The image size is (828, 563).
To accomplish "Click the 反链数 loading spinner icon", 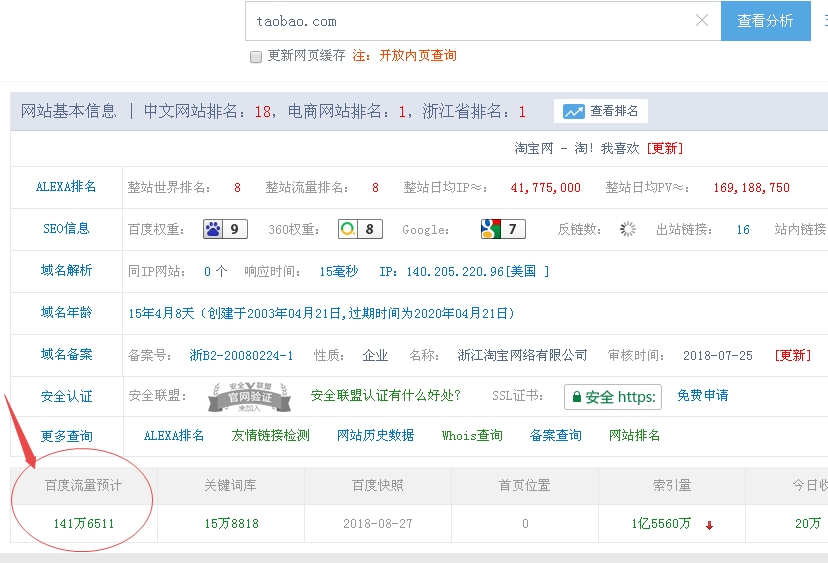I will 627,229.
